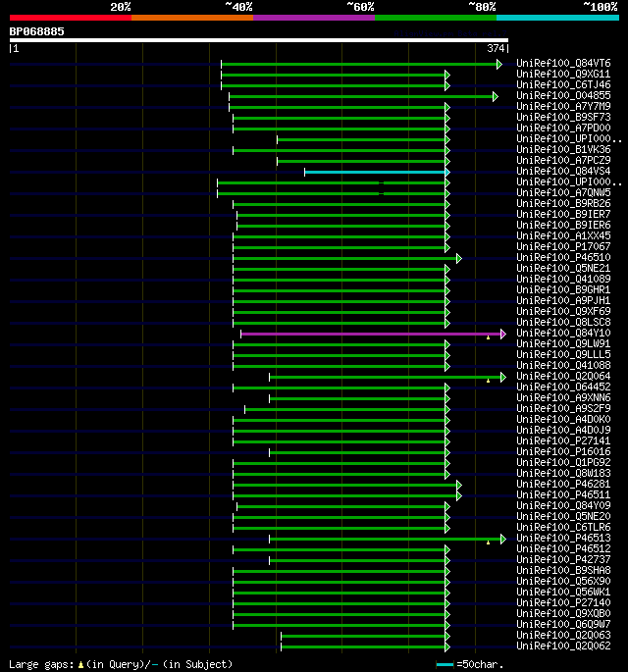Click the green ~80% legend color segment
Screen dimensions: 628x672
point(436,18)
